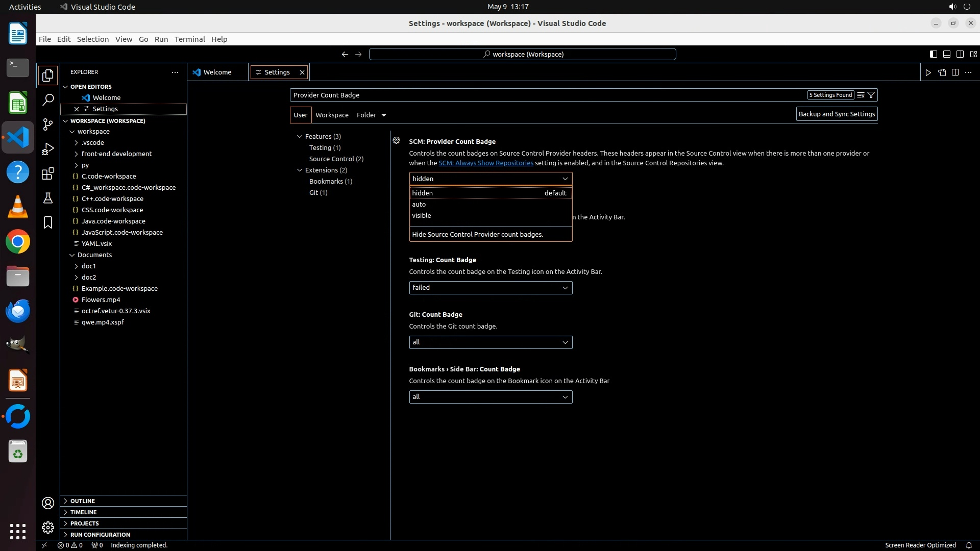Open the Source Control view

coord(48,124)
